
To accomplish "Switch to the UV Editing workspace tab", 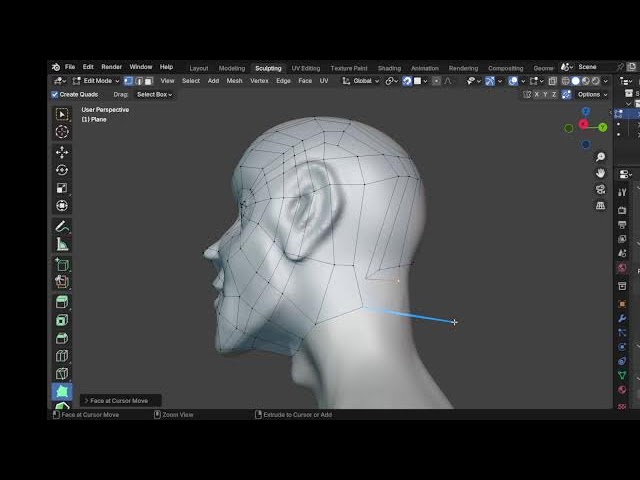I will point(306,68).
